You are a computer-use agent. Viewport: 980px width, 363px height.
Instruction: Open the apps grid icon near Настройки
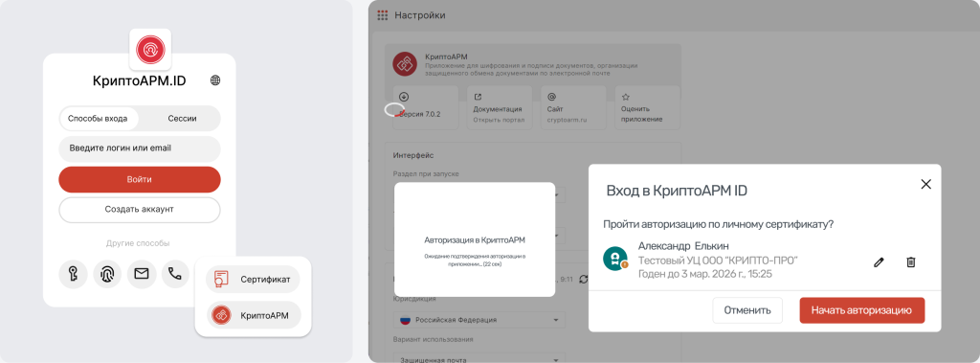click(x=383, y=15)
